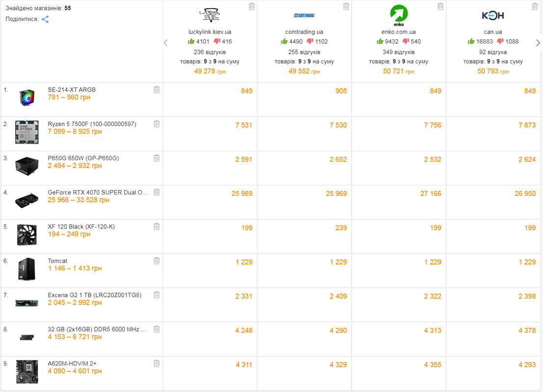Click red thumbs-down 1102 for comtrading
This screenshot has width=543, height=392.
(x=310, y=42)
